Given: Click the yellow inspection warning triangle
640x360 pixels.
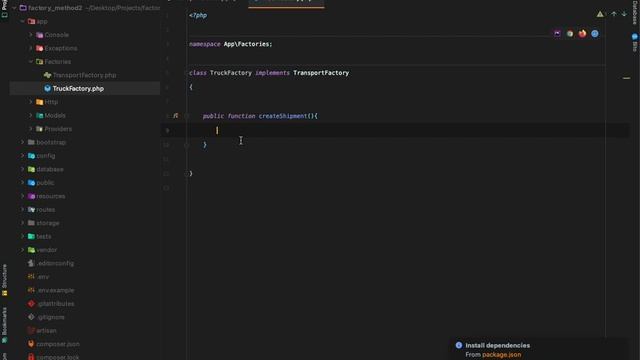Looking at the screenshot, I should coord(600,14).
